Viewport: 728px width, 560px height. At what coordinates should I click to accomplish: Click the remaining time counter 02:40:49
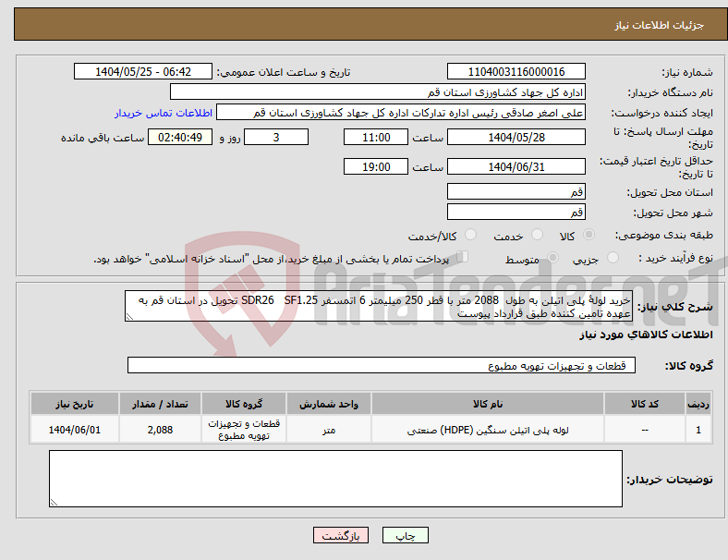(180, 137)
